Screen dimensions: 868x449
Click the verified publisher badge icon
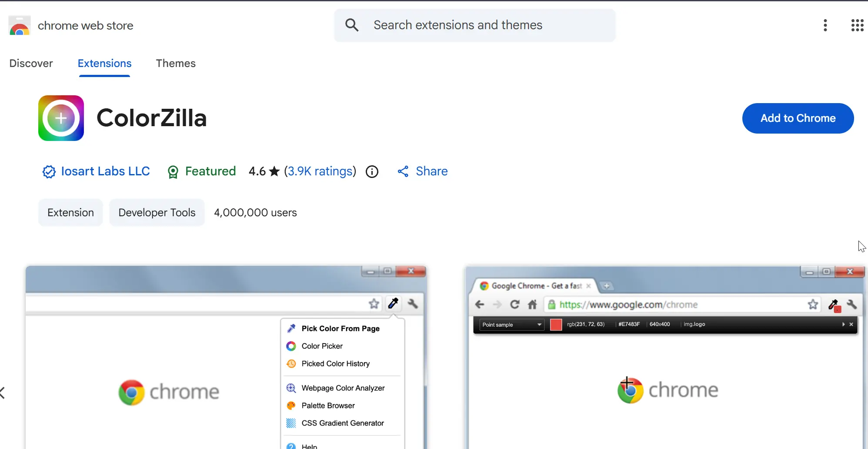point(49,172)
